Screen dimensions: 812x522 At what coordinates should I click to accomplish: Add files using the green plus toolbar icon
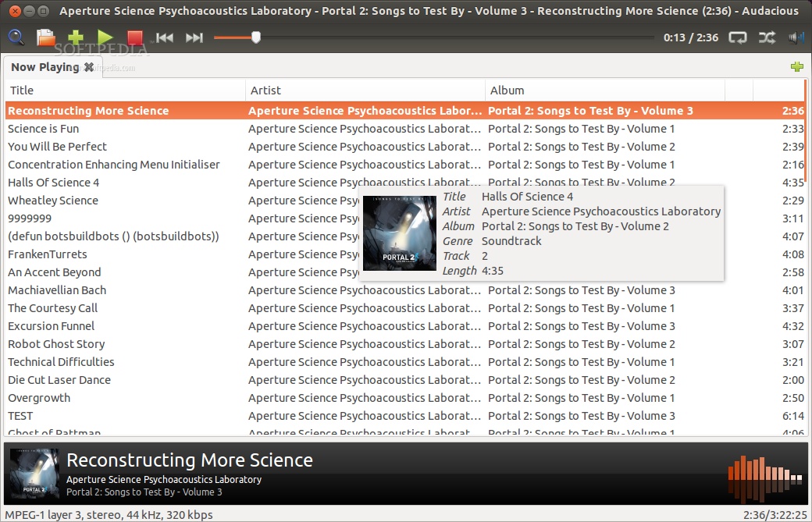(76, 37)
